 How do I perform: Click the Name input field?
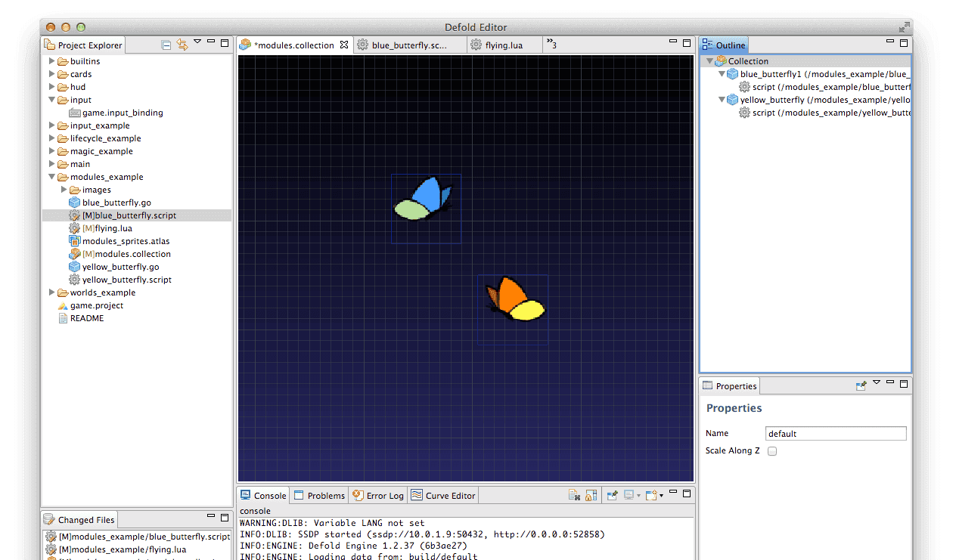point(835,434)
